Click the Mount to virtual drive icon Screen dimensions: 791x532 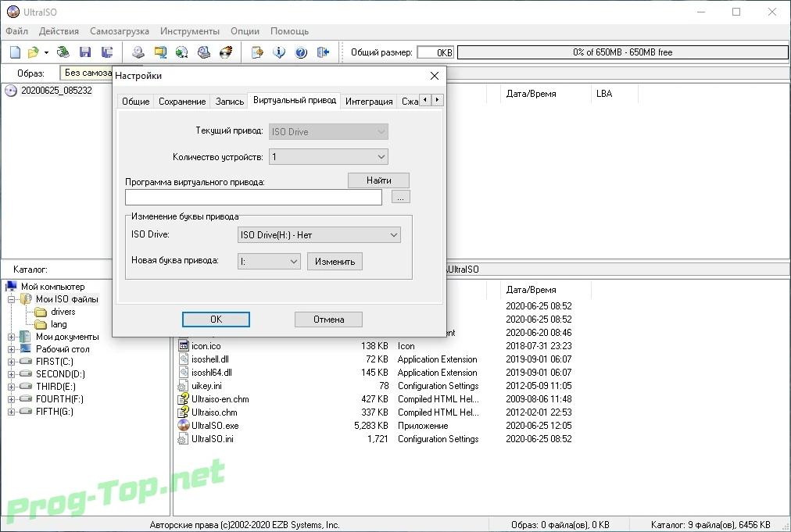204,52
